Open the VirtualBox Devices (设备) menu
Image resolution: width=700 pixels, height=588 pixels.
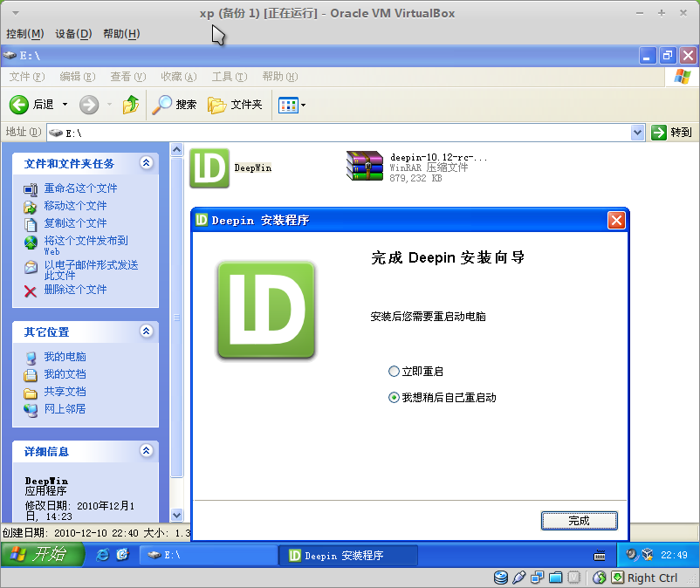[73, 34]
